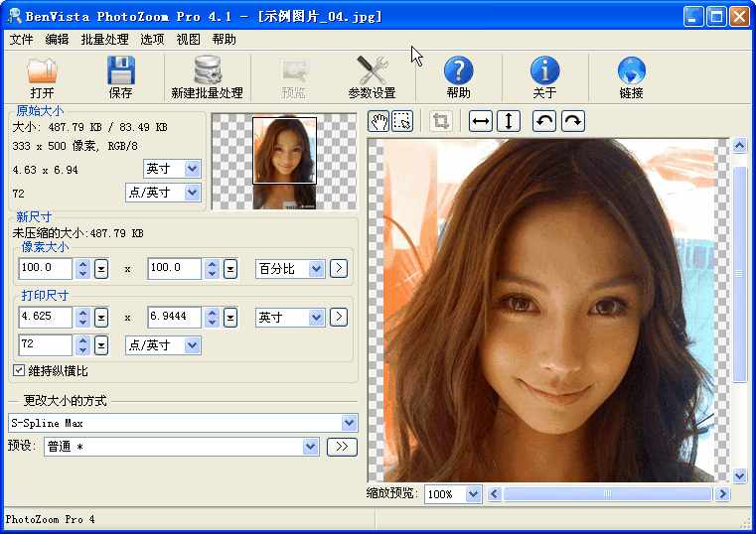Open the new-size resolution 点/英寸 dropdown

163,345
